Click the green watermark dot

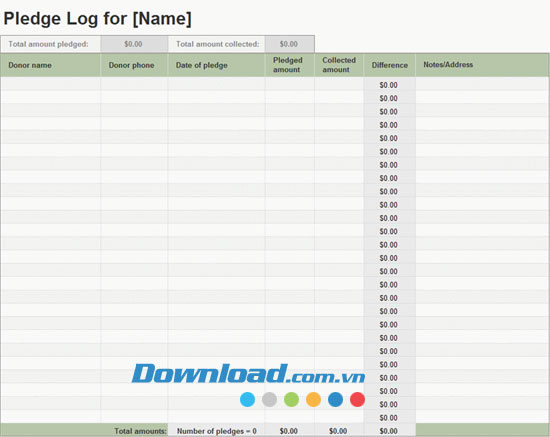[x=291, y=399]
